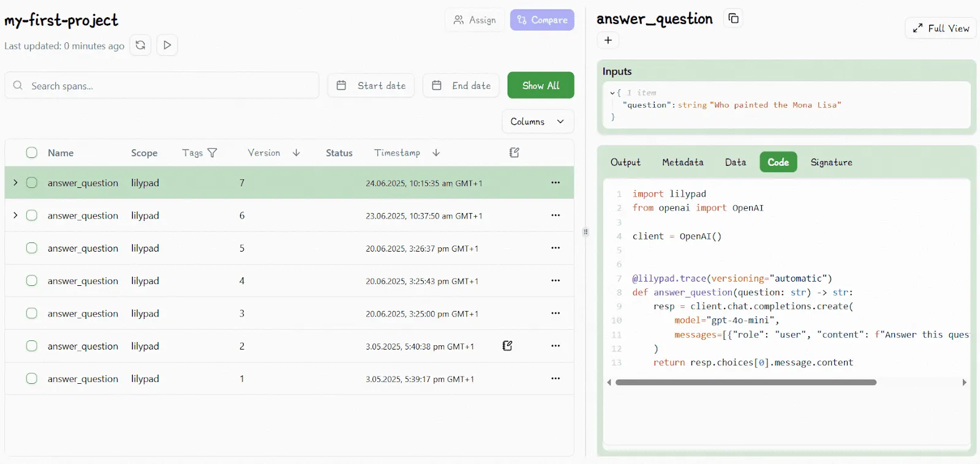This screenshot has height=464, width=980.
Task: Switch to the Metadata tab
Action: click(682, 162)
